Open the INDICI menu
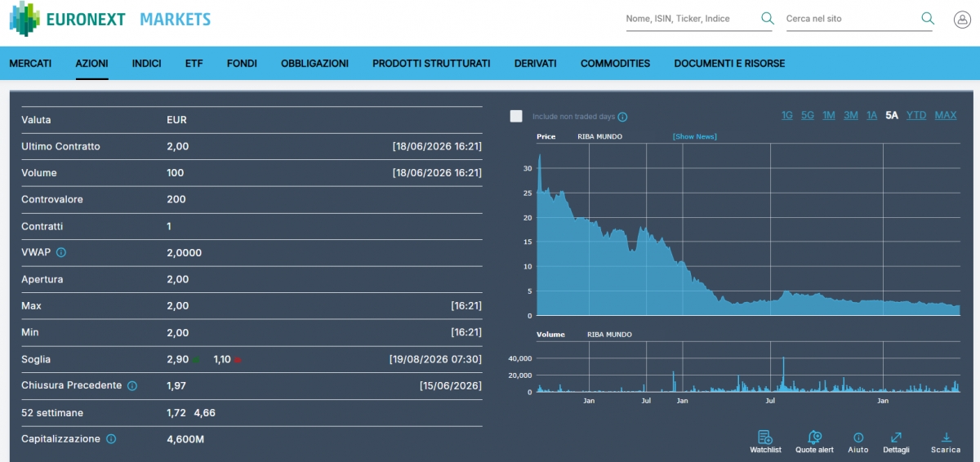 pyautogui.click(x=146, y=63)
